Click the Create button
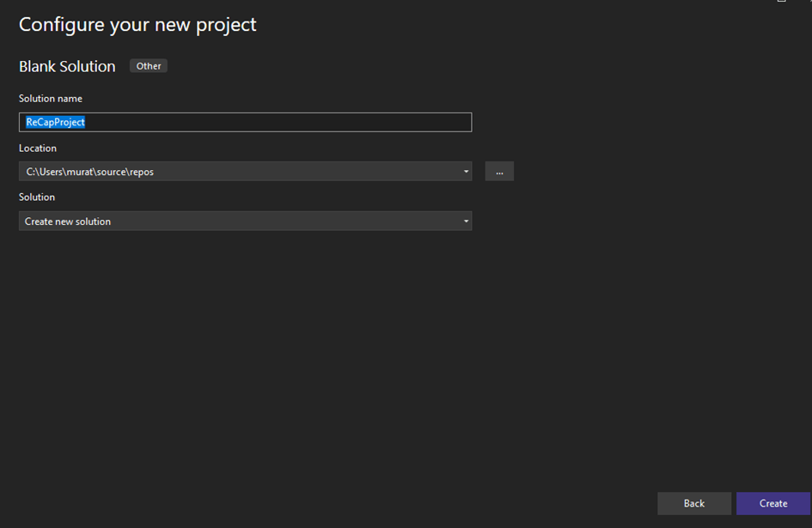812x528 pixels. click(773, 503)
